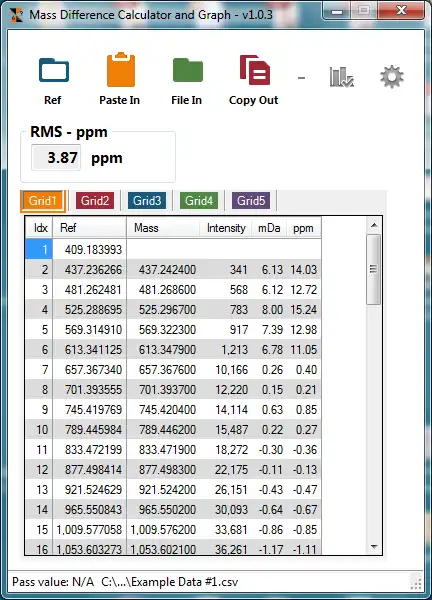Select Mass cell 965.550200
Image resolution: width=432 pixels, height=600 pixels.
click(163, 509)
